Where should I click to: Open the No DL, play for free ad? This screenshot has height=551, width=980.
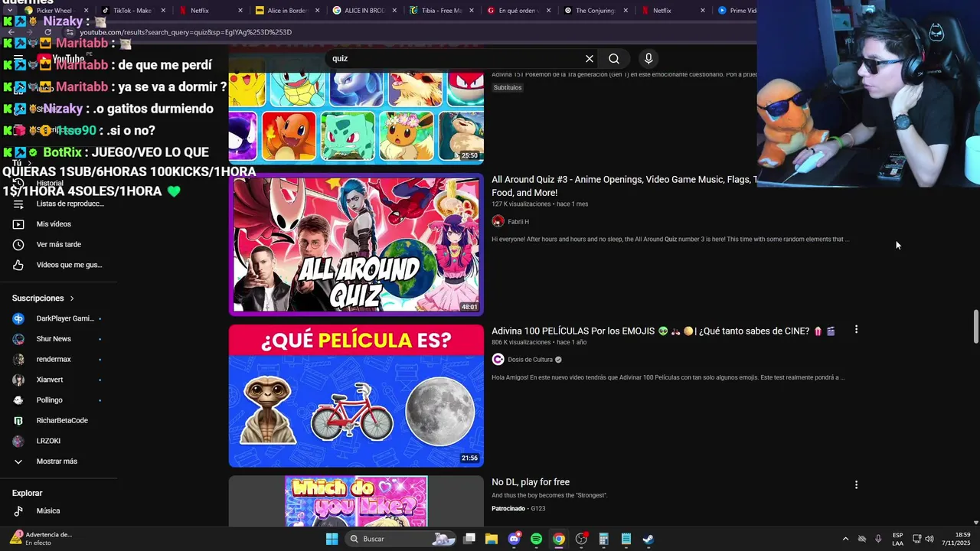pos(531,482)
